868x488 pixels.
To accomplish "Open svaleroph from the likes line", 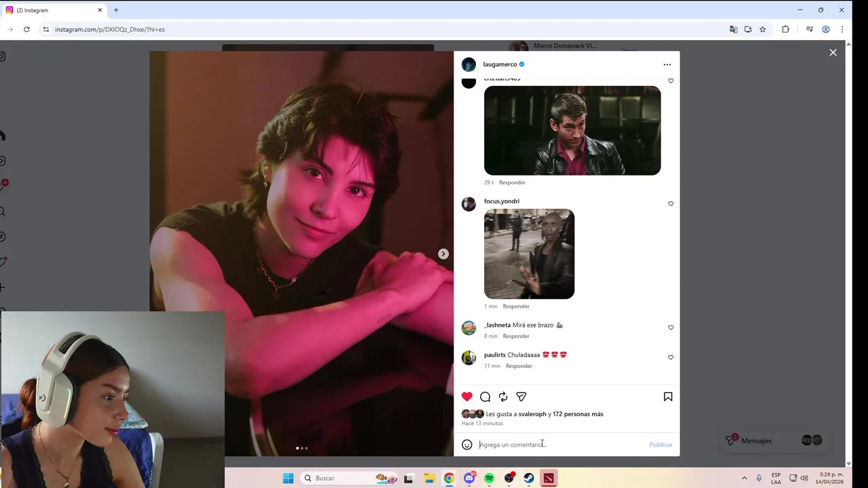I will pos(532,414).
